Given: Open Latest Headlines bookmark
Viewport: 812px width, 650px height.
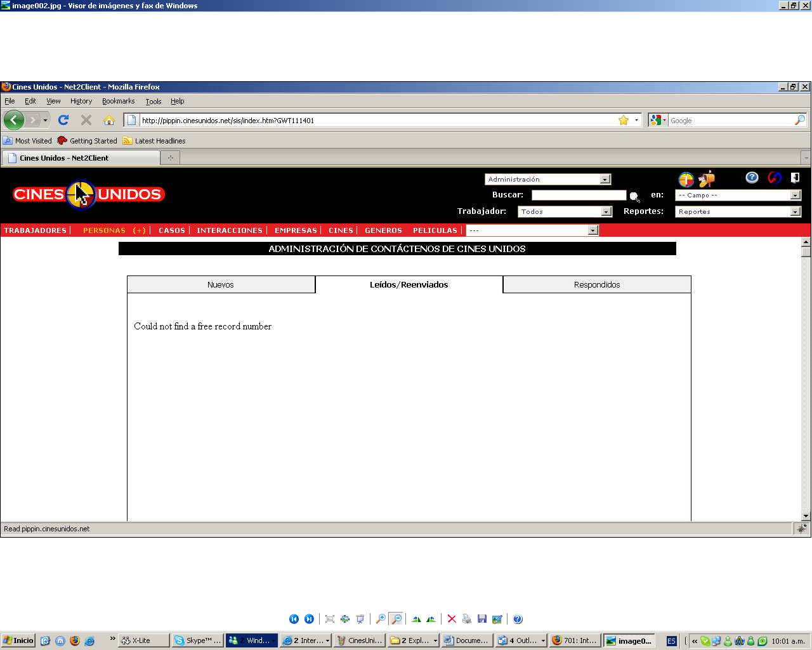Looking at the screenshot, I should tap(154, 141).
